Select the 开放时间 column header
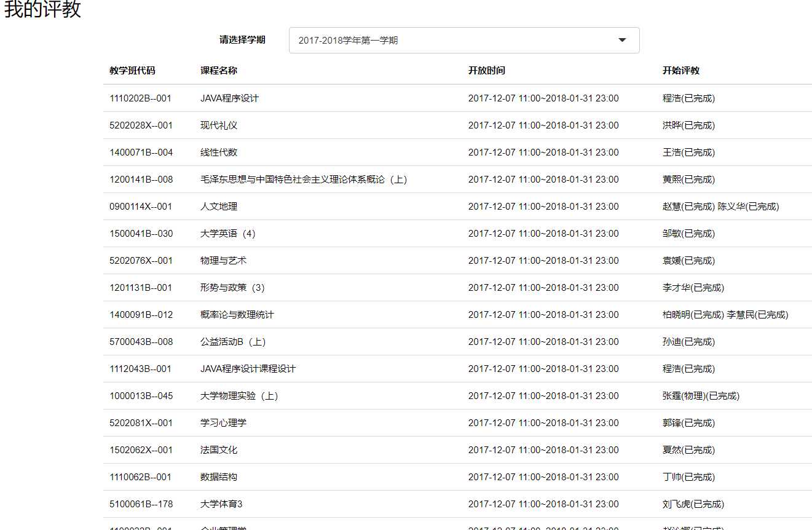The image size is (812, 530). [x=487, y=70]
